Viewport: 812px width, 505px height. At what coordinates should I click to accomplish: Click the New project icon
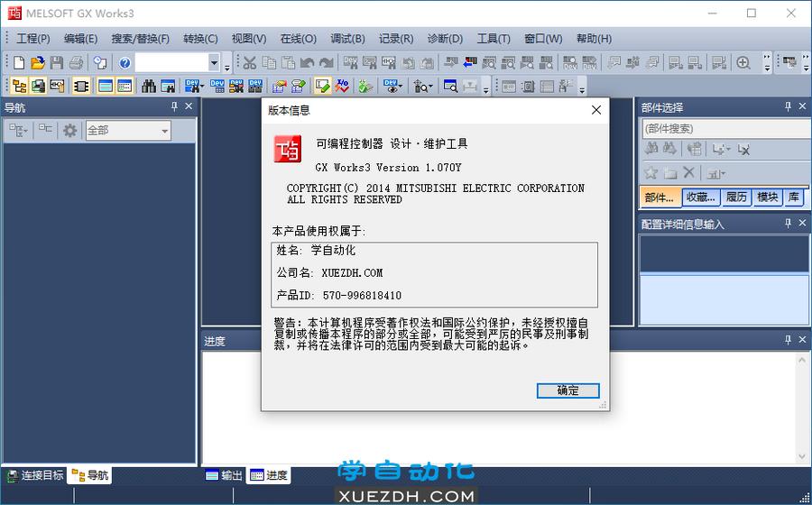click(x=19, y=62)
